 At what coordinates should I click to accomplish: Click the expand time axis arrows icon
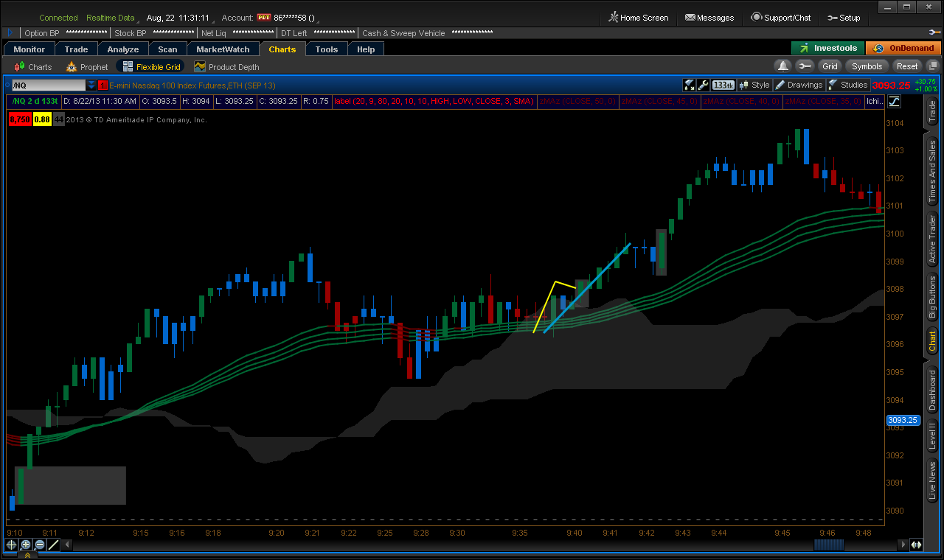[916, 545]
